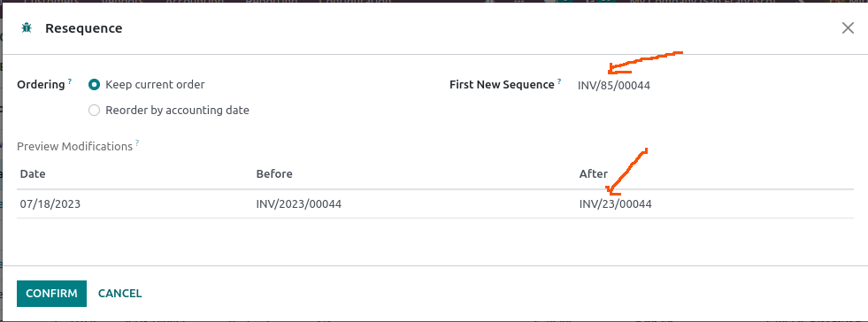
Task: Edit the INV/85/00044 sequence field
Action: coord(715,86)
